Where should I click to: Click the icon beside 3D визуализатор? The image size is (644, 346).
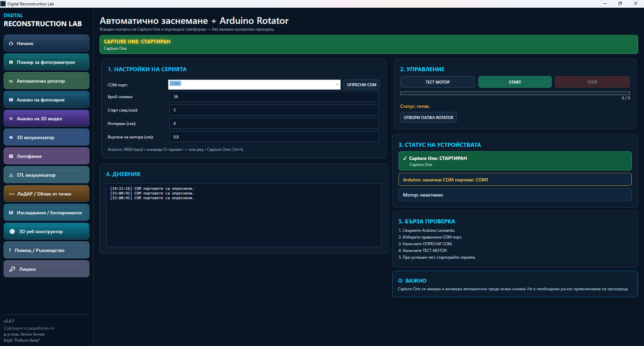pos(11,137)
